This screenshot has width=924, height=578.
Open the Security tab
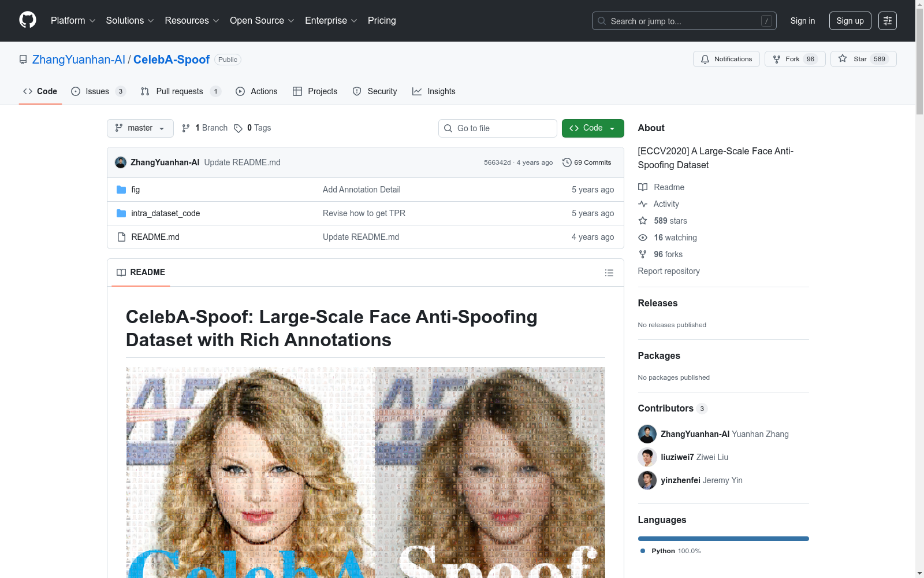coord(375,91)
